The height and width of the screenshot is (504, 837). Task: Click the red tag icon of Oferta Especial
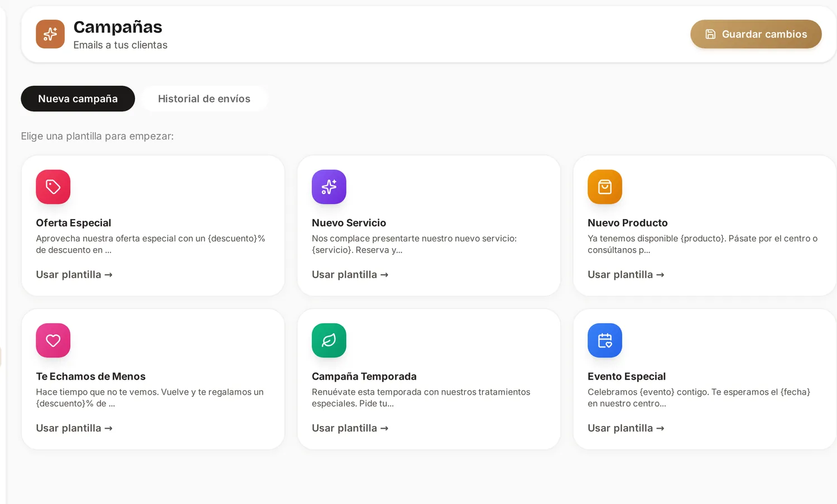click(x=53, y=187)
